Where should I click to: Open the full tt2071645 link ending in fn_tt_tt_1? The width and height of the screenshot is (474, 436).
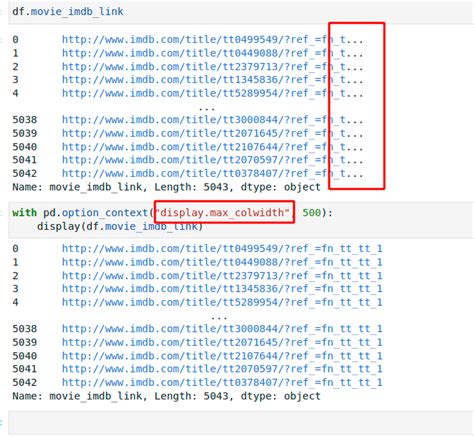tap(222, 342)
